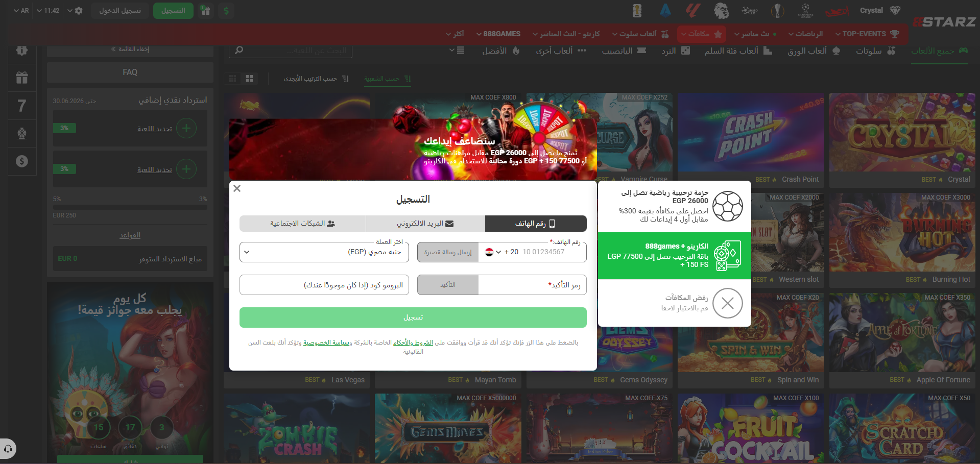Choose the casino + 888games welcome package

[x=675, y=256]
